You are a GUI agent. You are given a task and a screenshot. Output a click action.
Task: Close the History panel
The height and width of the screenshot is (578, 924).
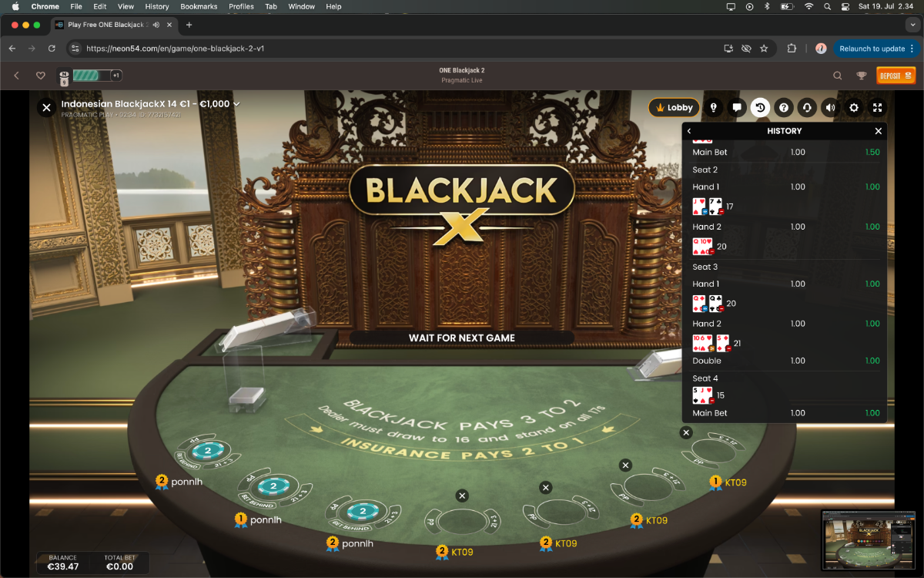pyautogui.click(x=878, y=131)
